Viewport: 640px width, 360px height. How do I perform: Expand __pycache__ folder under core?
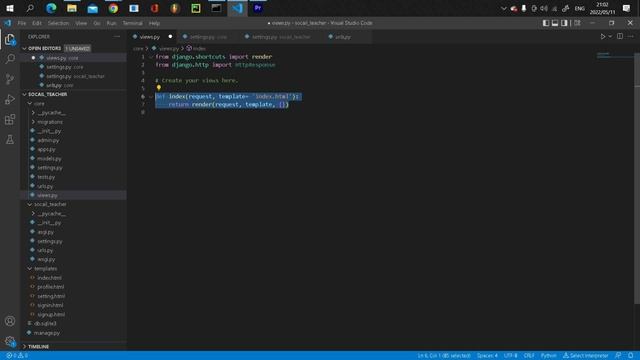[33, 113]
